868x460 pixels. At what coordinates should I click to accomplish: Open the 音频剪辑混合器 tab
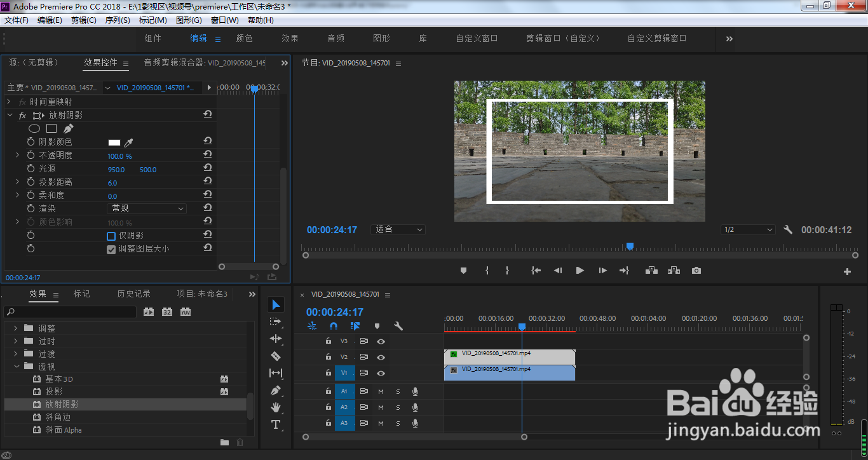pyautogui.click(x=205, y=62)
